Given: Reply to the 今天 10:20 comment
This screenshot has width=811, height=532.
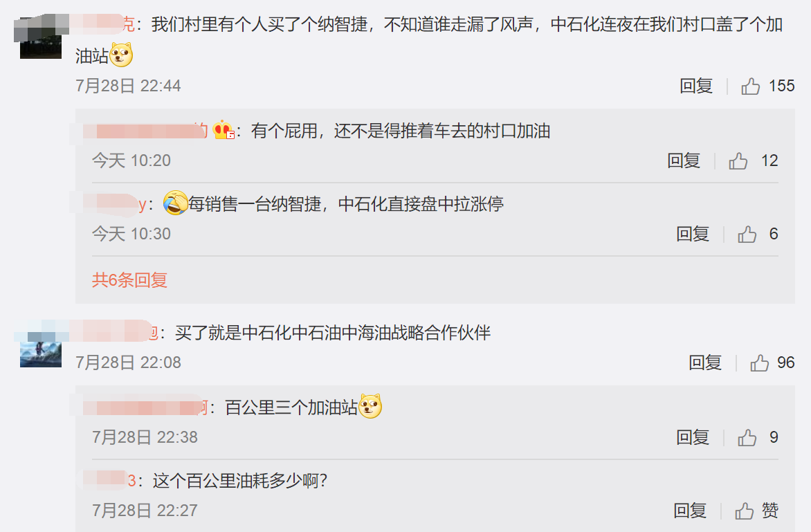Looking at the screenshot, I should [x=683, y=160].
